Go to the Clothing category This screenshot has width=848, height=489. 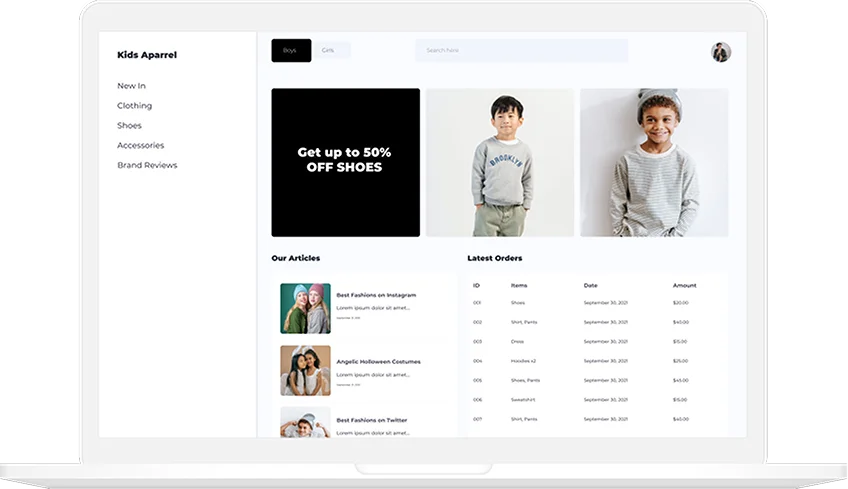[134, 106]
